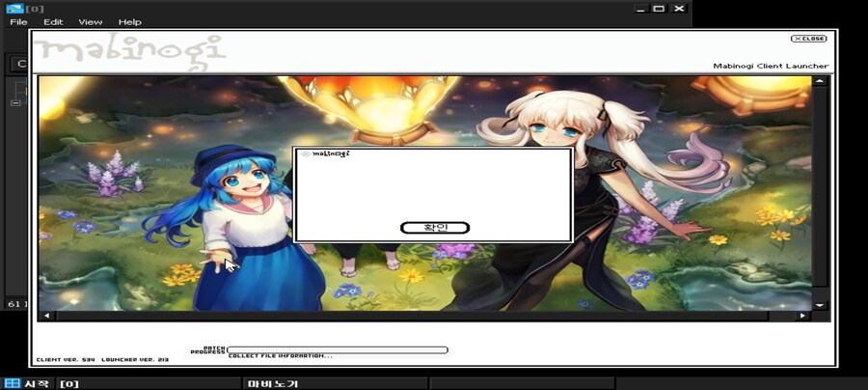Open the Edit menu in the background window
868x390 pixels.
(53, 22)
